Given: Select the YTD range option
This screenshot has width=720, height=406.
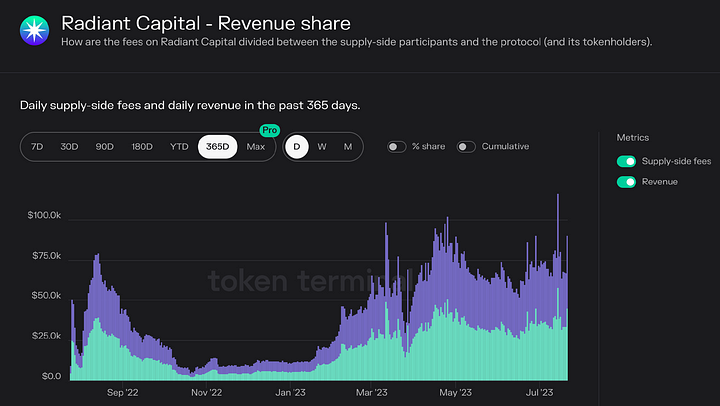Looking at the screenshot, I should click(x=179, y=147).
